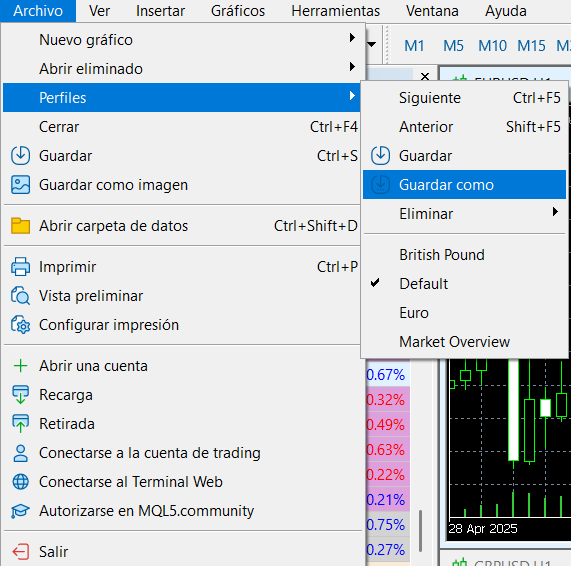Viewport: 571px width, 566px height.
Task: Click the Guardar como imagen picture icon
Action: click(x=20, y=185)
